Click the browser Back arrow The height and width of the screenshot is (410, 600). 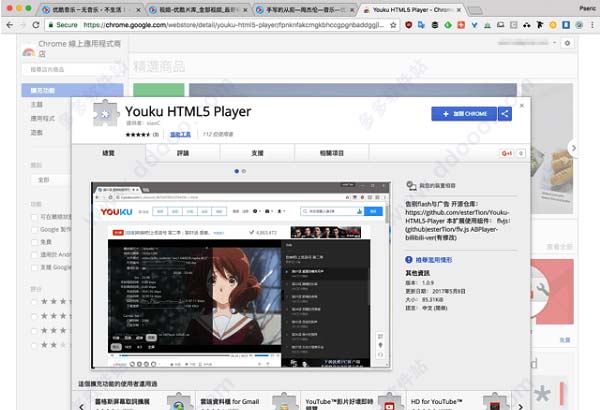click(x=10, y=25)
